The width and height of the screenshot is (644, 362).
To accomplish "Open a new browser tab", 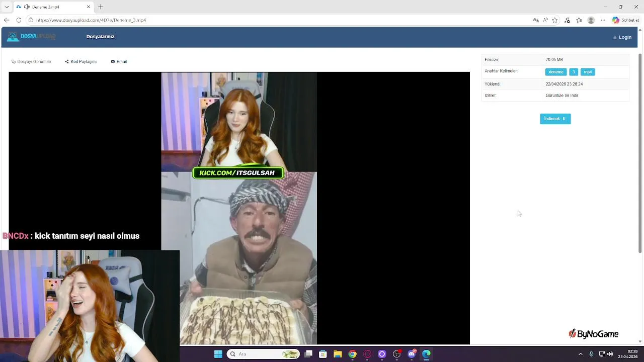I will click(101, 7).
